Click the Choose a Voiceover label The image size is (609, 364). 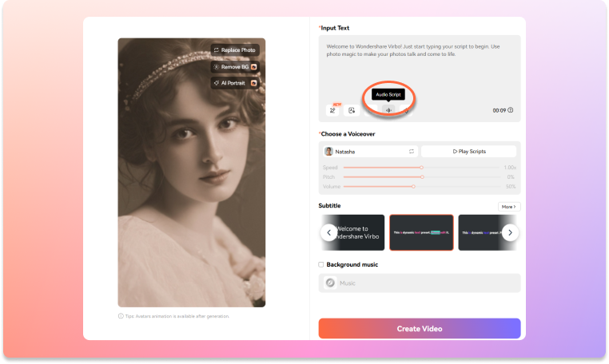[x=347, y=134]
